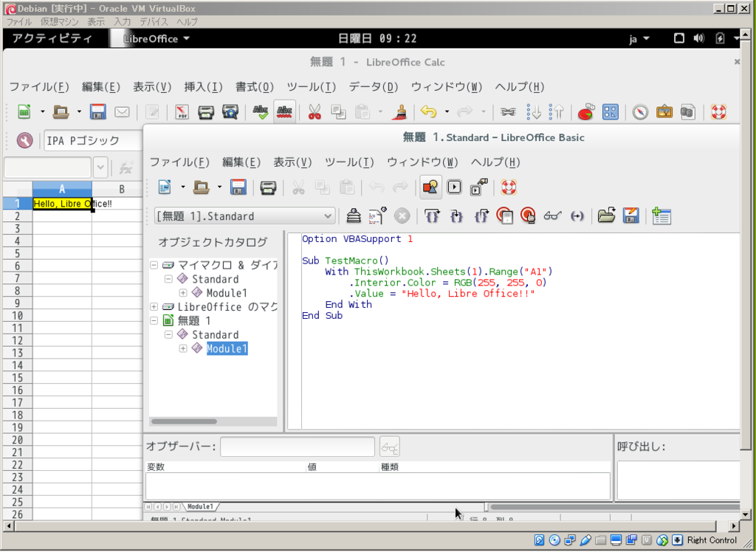
Task: Collapse the 無題 1 document tree node
Action: click(154, 320)
